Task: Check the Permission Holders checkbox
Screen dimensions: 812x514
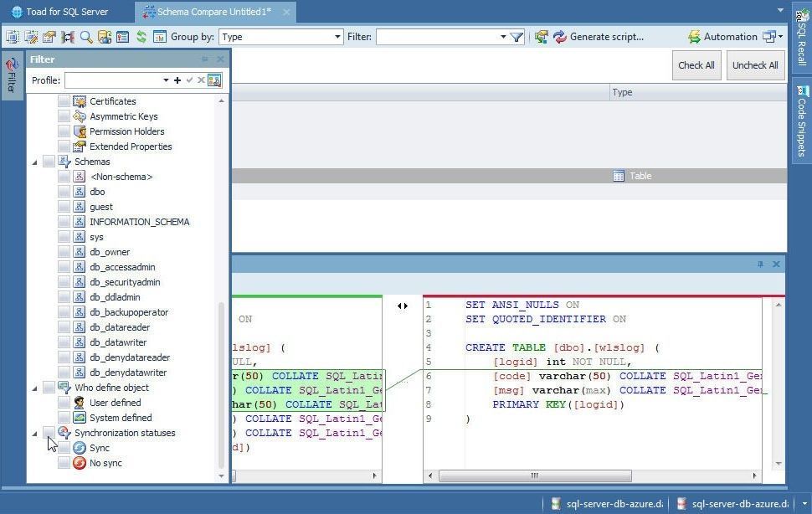Action: [64, 131]
